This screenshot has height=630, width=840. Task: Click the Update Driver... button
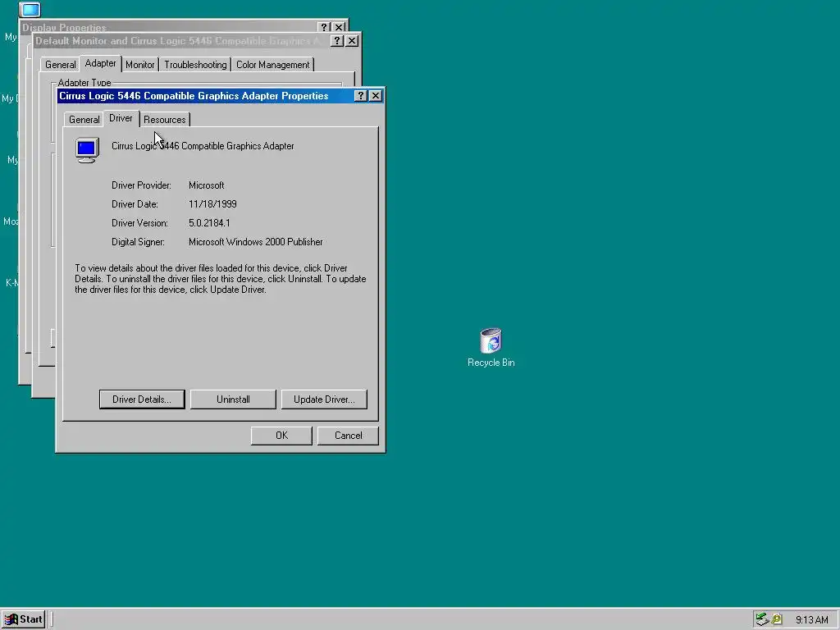(324, 399)
